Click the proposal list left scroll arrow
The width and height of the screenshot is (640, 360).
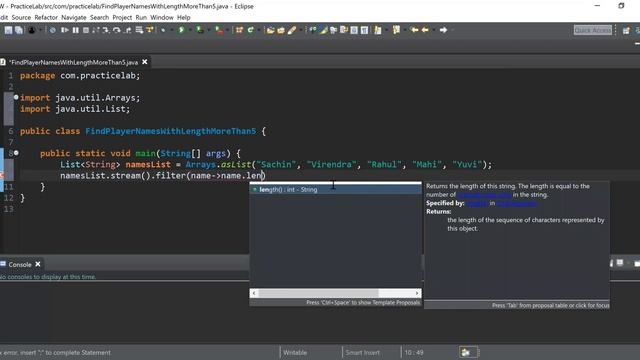[x=254, y=293]
